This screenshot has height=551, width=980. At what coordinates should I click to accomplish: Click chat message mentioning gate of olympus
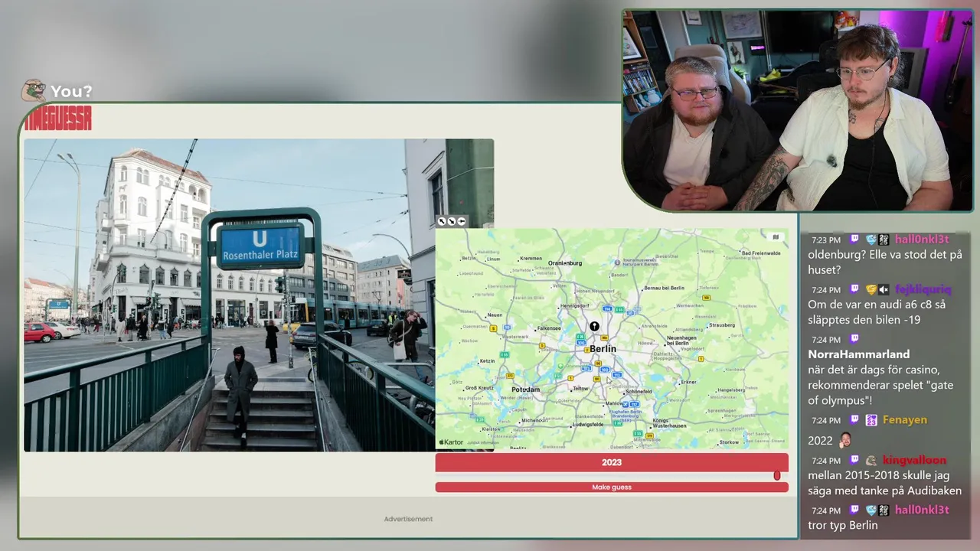pos(880,385)
